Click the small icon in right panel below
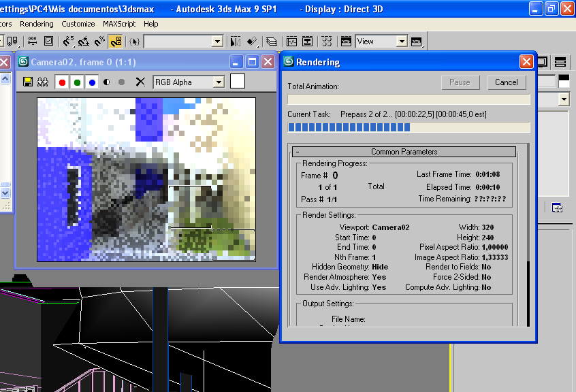Screen dimensions: 576x392 coord(557,208)
